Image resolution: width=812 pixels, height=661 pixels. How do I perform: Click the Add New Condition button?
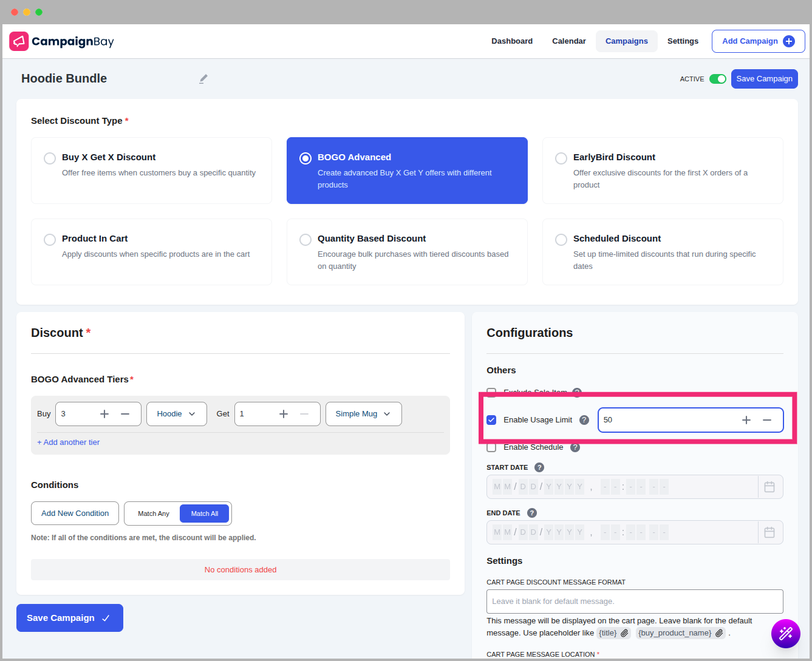75,514
